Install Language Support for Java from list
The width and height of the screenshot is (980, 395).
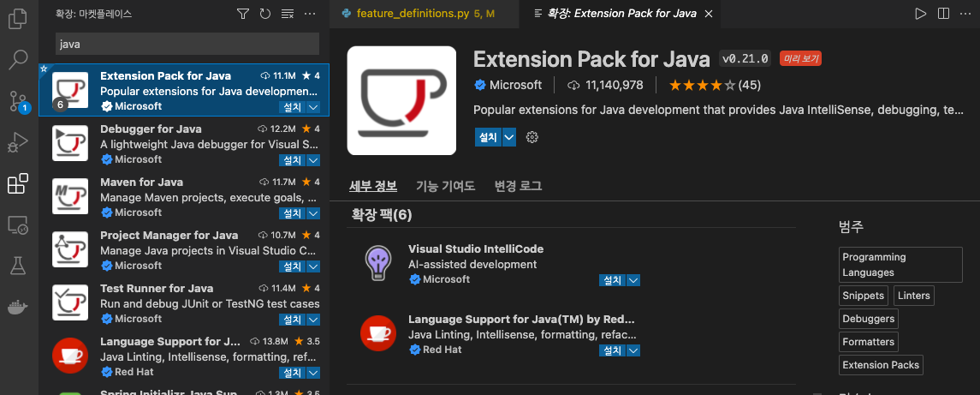coord(293,373)
